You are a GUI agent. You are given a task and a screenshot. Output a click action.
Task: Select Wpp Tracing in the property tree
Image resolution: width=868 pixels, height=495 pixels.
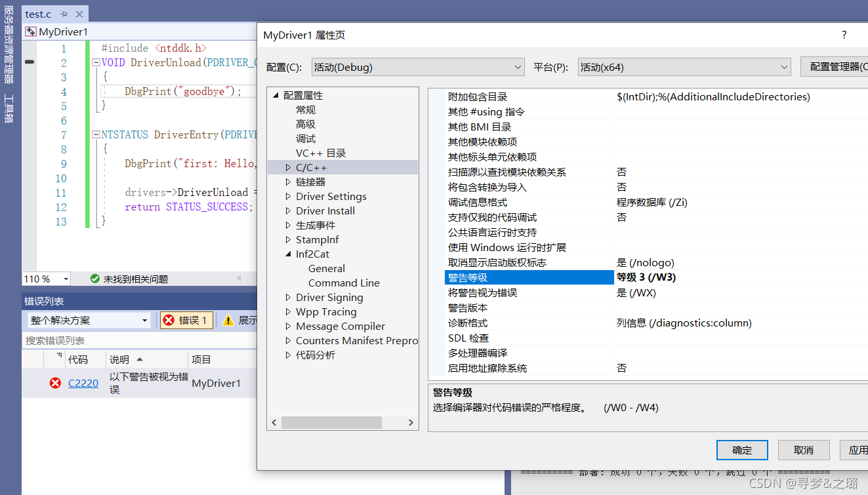pyautogui.click(x=326, y=312)
